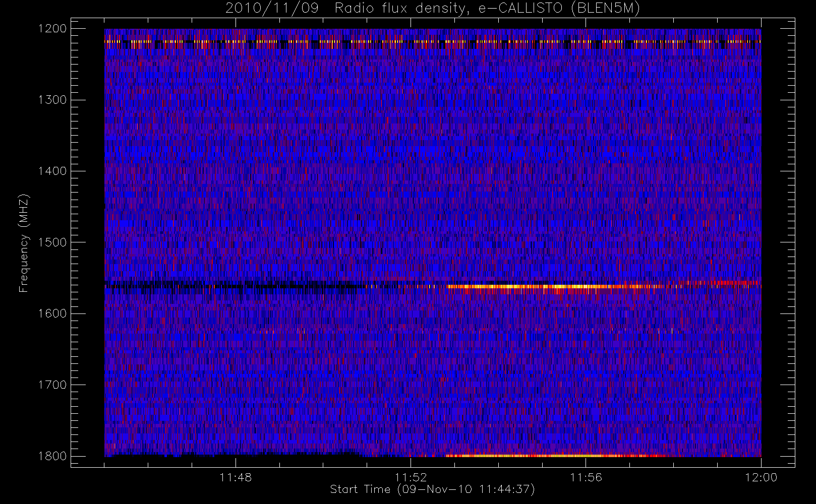This screenshot has width=816, height=504.
Task: Select the 1700 frequency tick label
Action: (x=52, y=385)
